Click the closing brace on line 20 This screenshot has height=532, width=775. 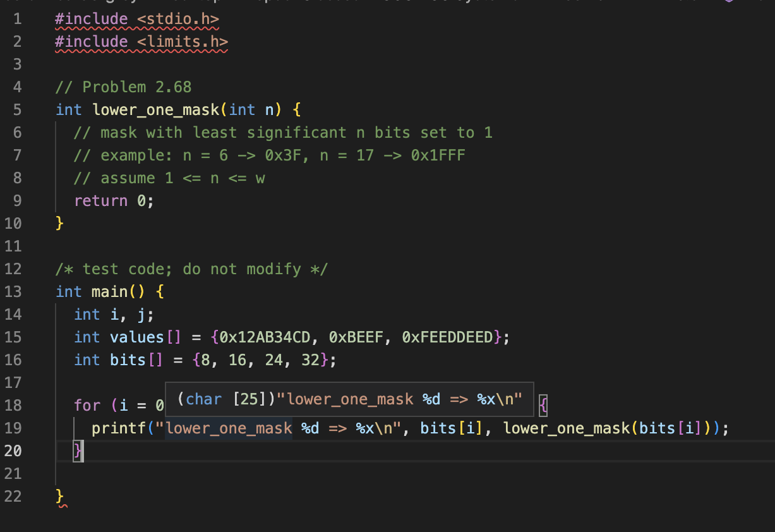(x=77, y=450)
